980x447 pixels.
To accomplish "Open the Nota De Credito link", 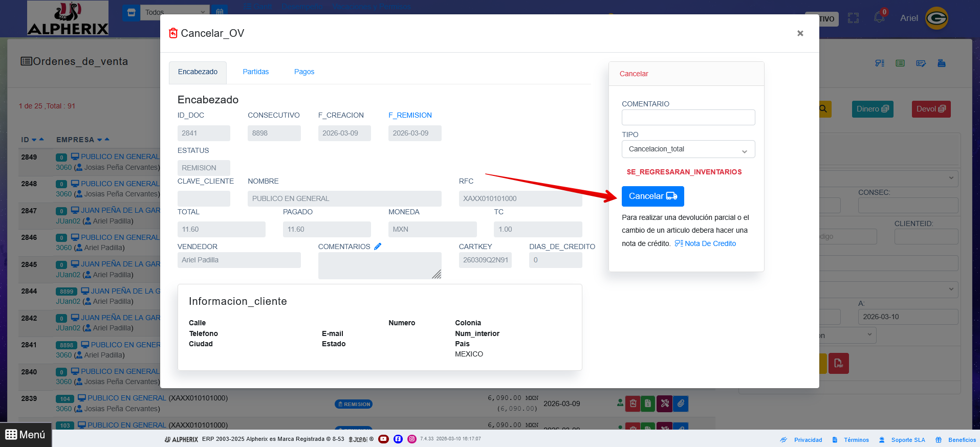I will pyautogui.click(x=706, y=244).
